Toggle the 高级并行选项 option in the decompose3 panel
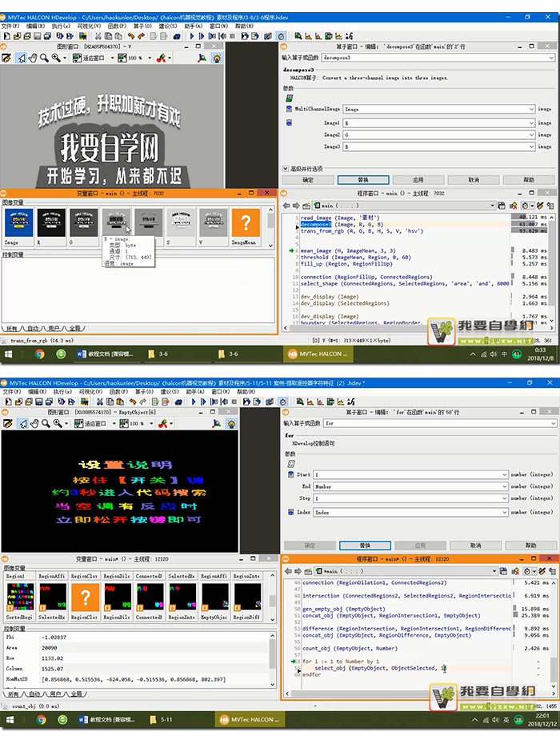 click(x=286, y=169)
